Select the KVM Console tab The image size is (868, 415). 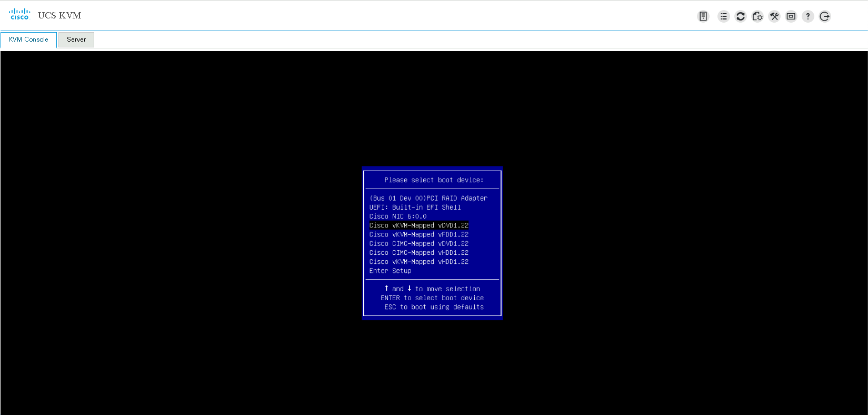(28, 39)
